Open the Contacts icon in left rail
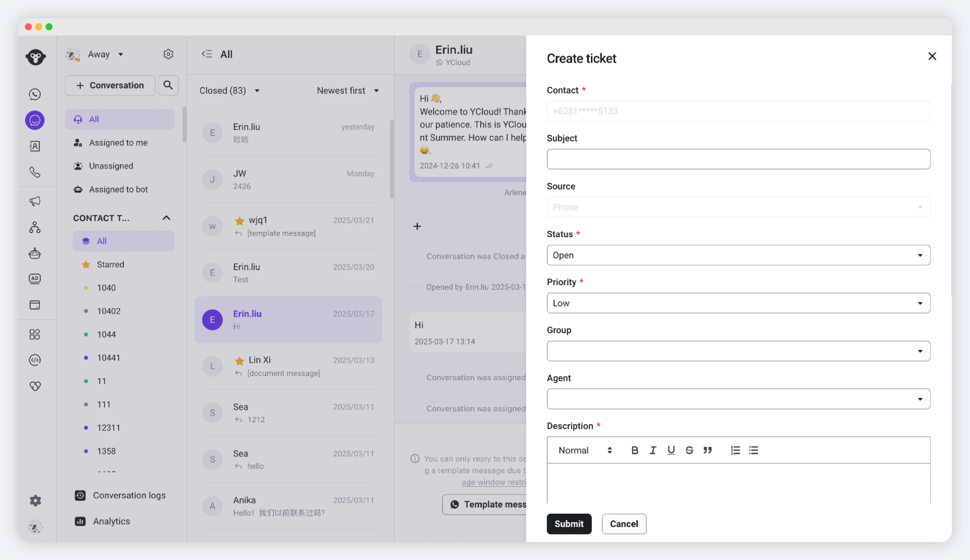This screenshot has width=970, height=560. (x=35, y=146)
